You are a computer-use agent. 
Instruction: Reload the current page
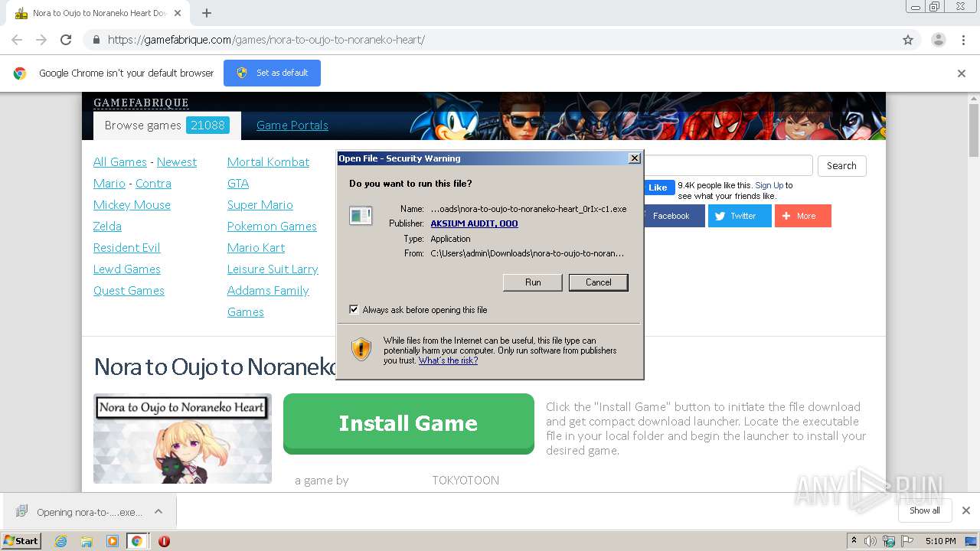(x=66, y=40)
